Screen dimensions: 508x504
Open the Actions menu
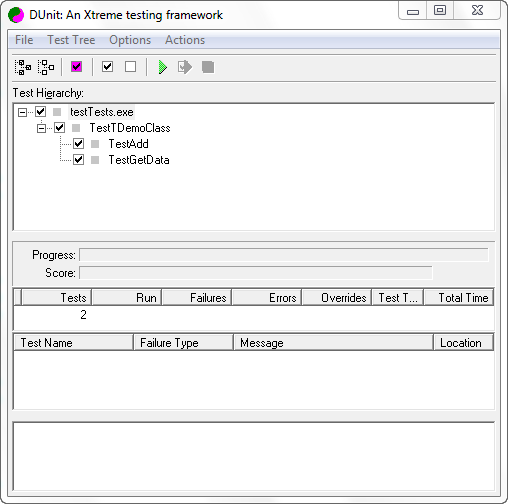coord(185,40)
